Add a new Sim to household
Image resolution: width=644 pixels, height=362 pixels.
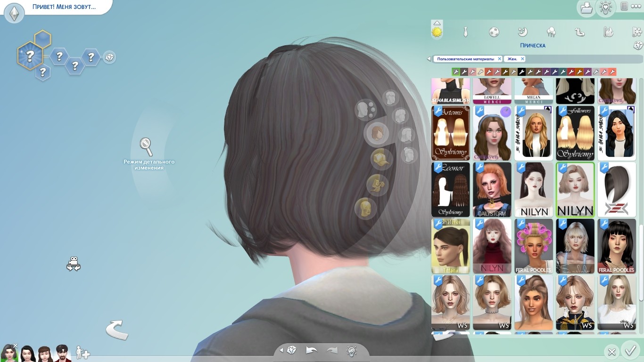pos(83,353)
